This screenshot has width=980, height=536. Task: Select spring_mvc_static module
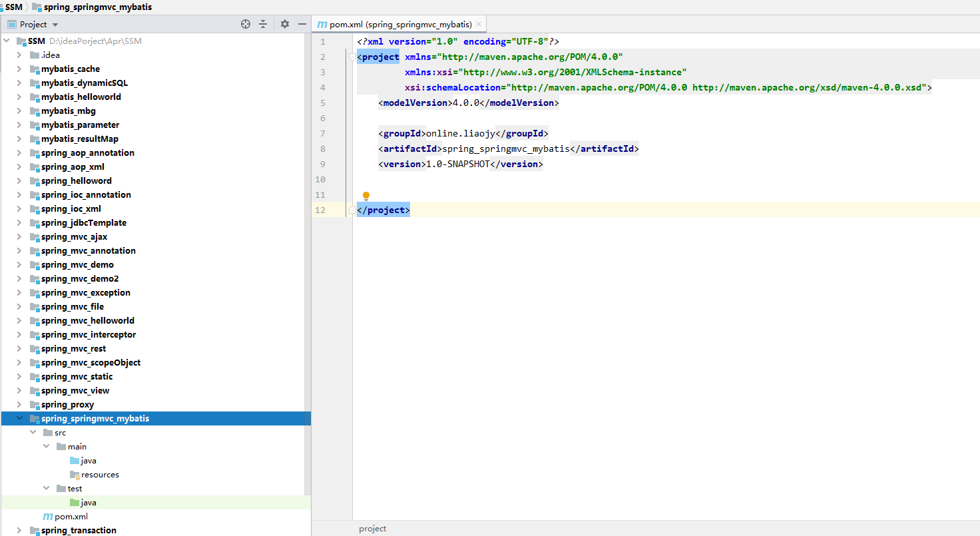tap(77, 377)
